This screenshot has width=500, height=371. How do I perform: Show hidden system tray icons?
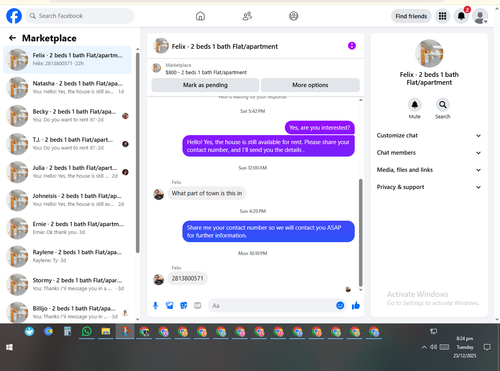coord(424,347)
